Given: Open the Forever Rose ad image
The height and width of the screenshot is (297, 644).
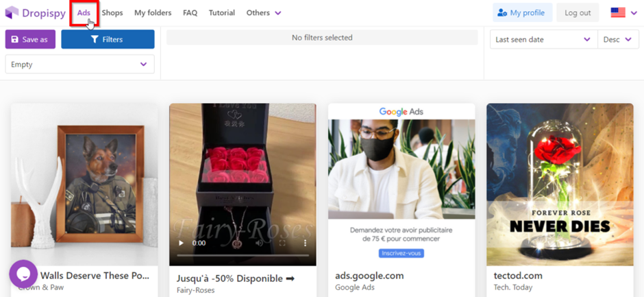Looking at the screenshot, I should 560,185.
